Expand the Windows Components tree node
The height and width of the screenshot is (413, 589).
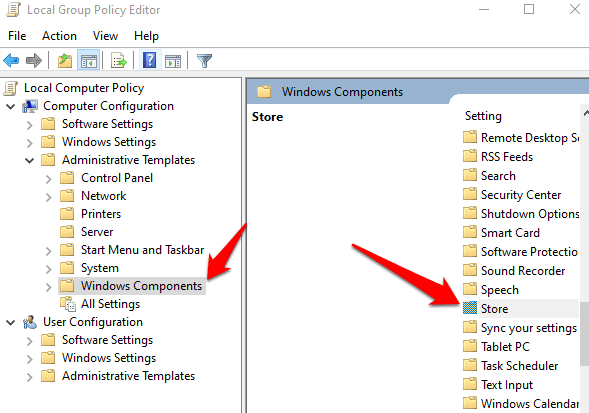pos(48,287)
